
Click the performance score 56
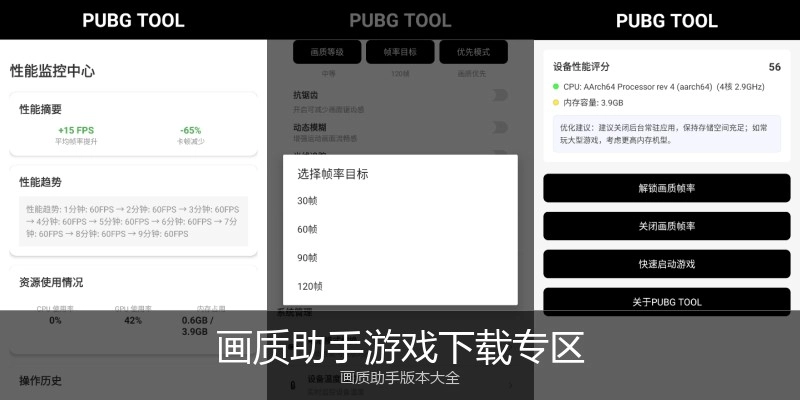pyautogui.click(x=774, y=67)
